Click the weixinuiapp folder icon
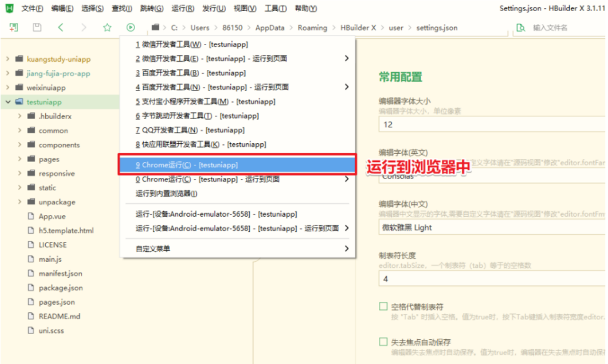608x364 pixels. point(19,87)
